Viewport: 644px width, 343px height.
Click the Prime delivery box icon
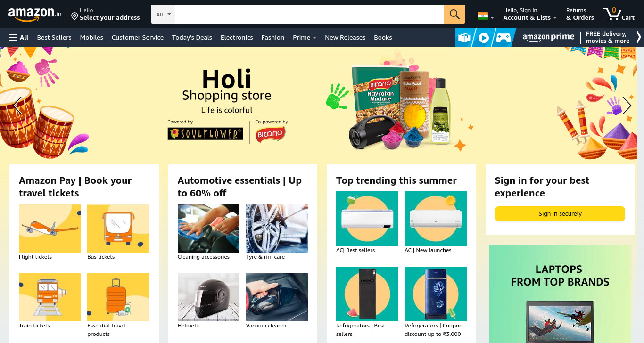[x=464, y=38]
